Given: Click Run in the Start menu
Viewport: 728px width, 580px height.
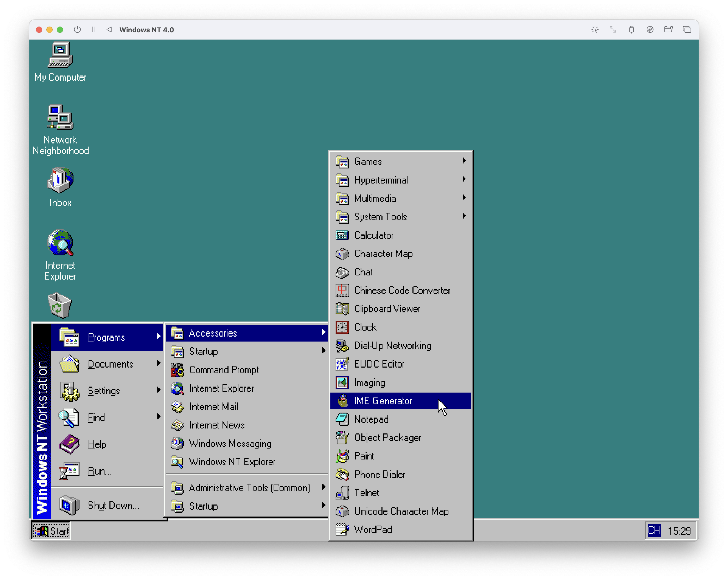Looking at the screenshot, I should [100, 471].
